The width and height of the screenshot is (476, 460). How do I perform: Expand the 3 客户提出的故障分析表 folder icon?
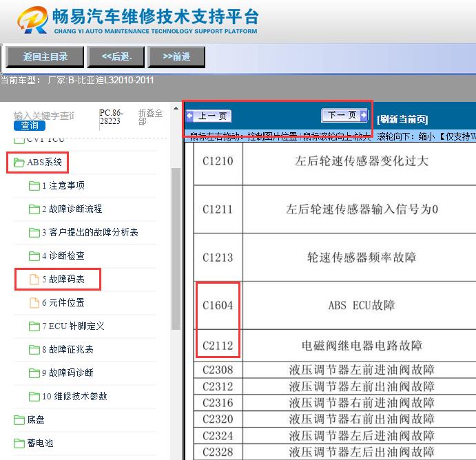tap(34, 233)
